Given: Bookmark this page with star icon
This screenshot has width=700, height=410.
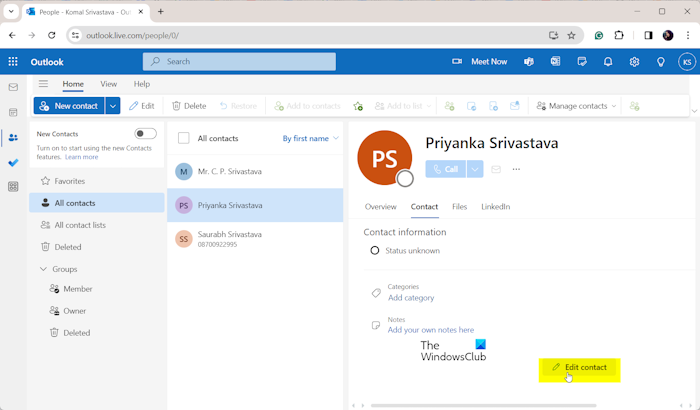Looking at the screenshot, I should coord(571,35).
